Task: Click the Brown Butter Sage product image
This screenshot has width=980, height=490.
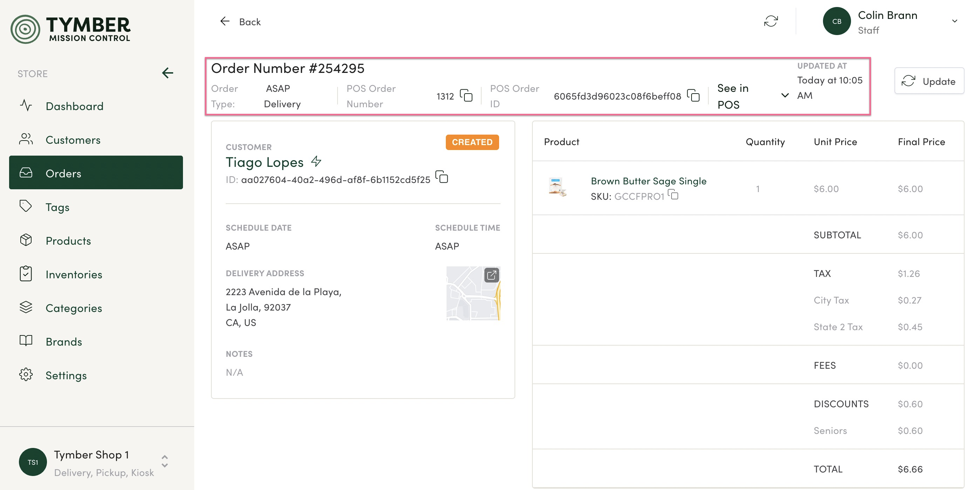Action: [x=557, y=187]
